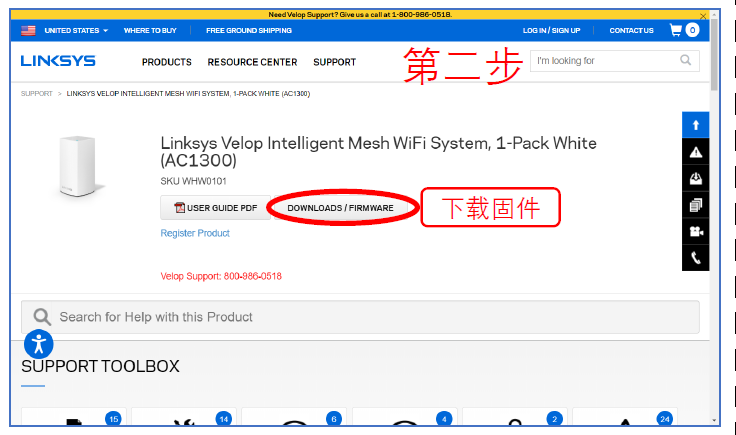The height and width of the screenshot is (435, 736).
Task: Open the Resource Center menu
Action: [252, 62]
